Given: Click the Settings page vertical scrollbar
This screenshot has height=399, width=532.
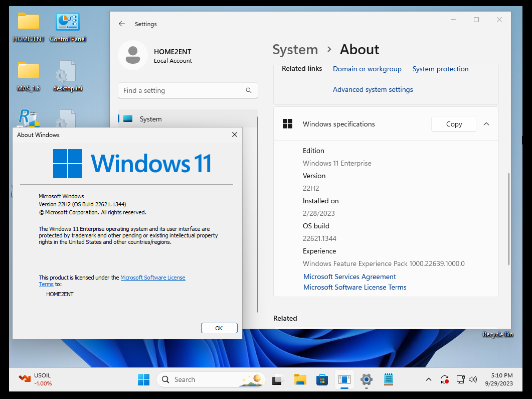Looking at the screenshot, I should pos(508,219).
